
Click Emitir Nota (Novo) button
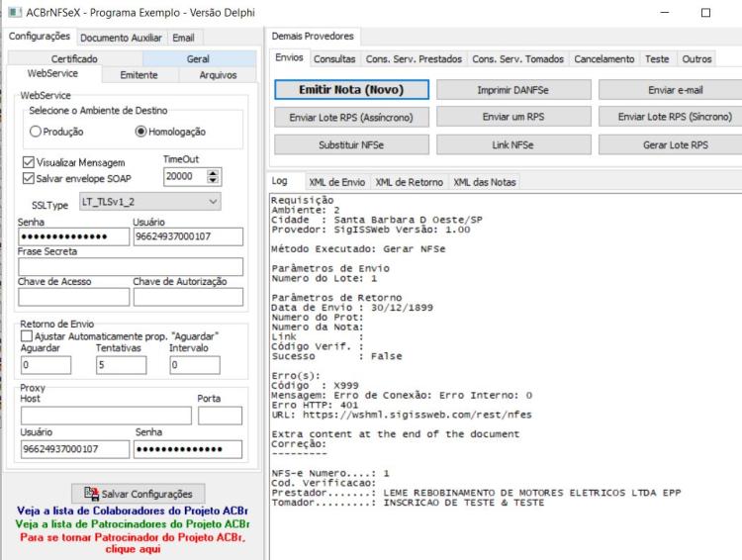tap(351, 89)
